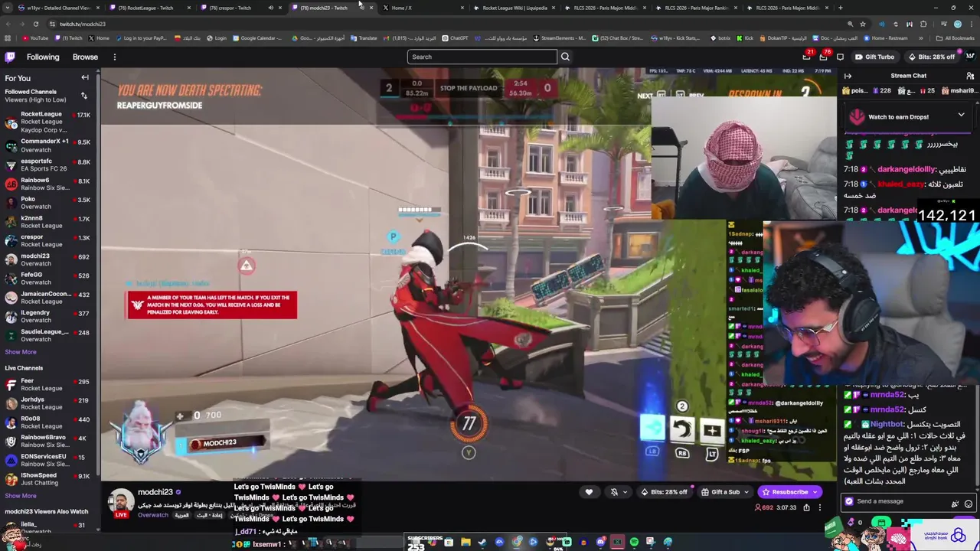
Task: Mute the crespor tab audio icon
Action: point(270,8)
